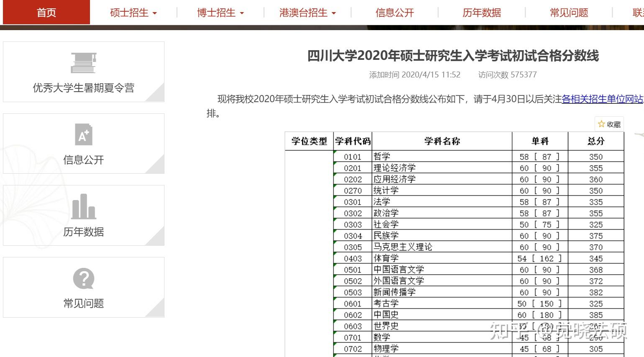
Task: Select the 统计学 table cell
Action: pos(442,190)
